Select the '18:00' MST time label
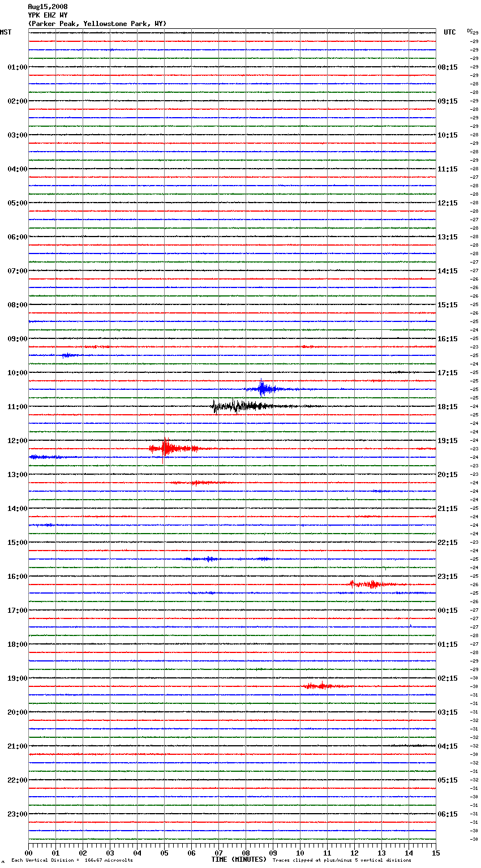Viewport: 481px width, 868px height. click(x=18, y=644)
